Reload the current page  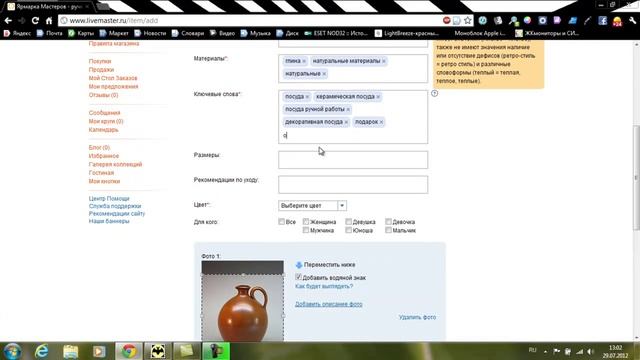[x=35, y=20]
